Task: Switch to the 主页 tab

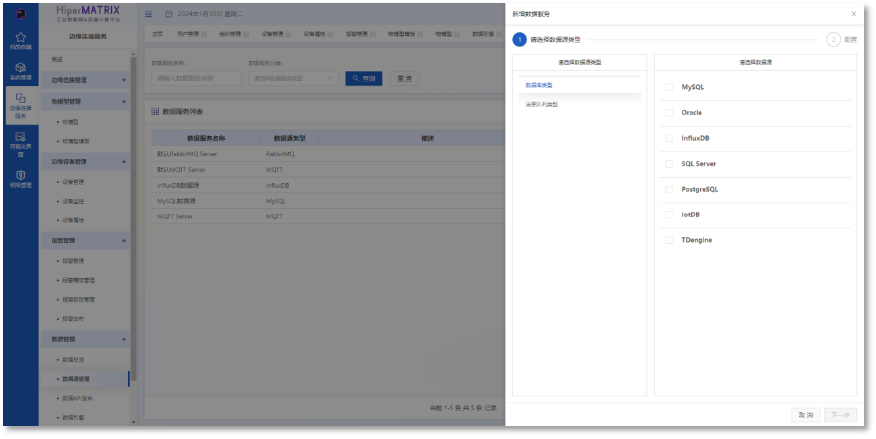Action: [158, 34]
